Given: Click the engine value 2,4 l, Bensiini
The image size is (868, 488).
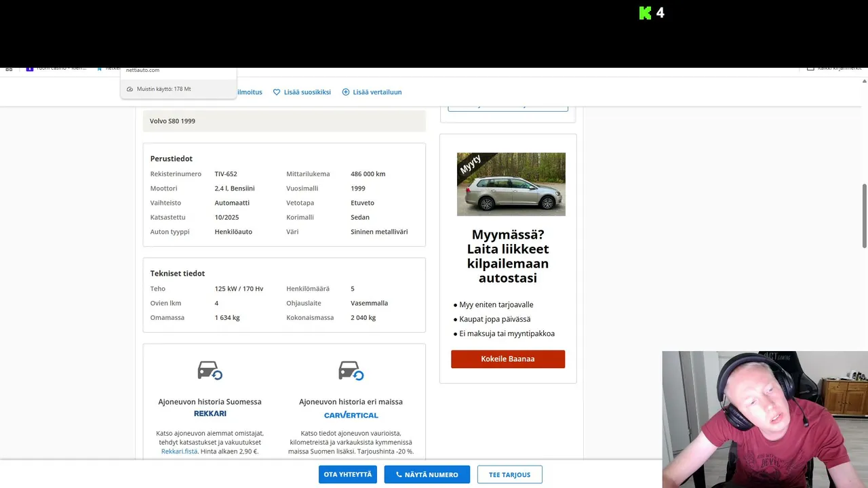Looking at the screenshot, I should (235, 188).
